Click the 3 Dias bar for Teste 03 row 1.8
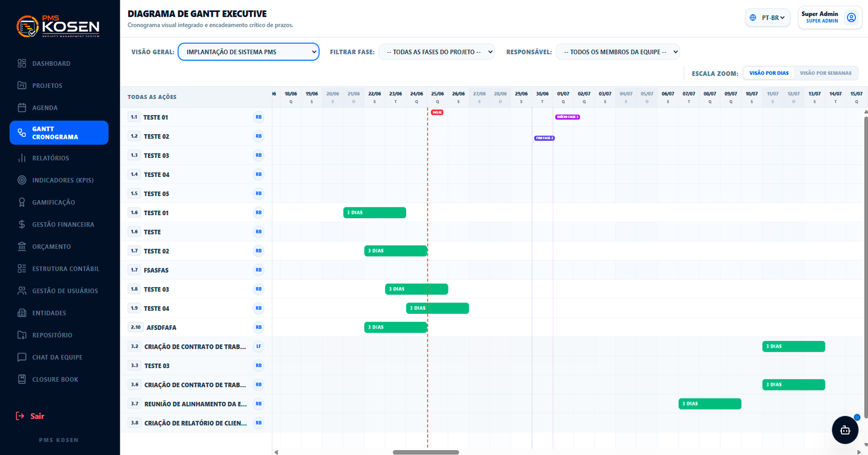 (417, 289)
